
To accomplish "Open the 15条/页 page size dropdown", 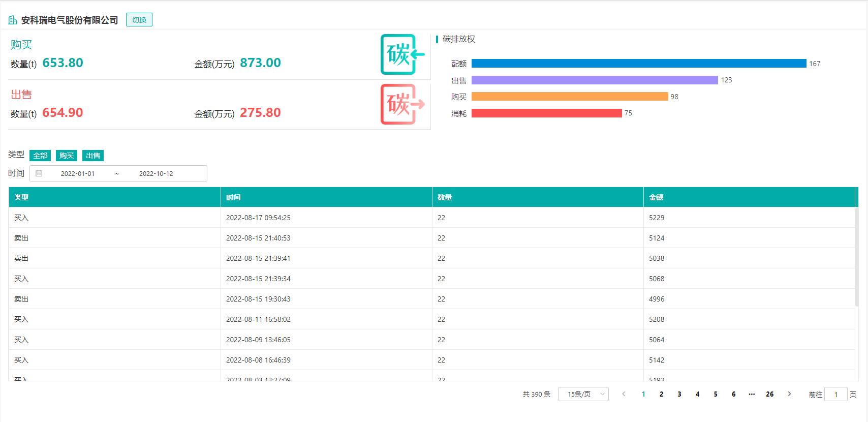I will click(x=583, y=394).
